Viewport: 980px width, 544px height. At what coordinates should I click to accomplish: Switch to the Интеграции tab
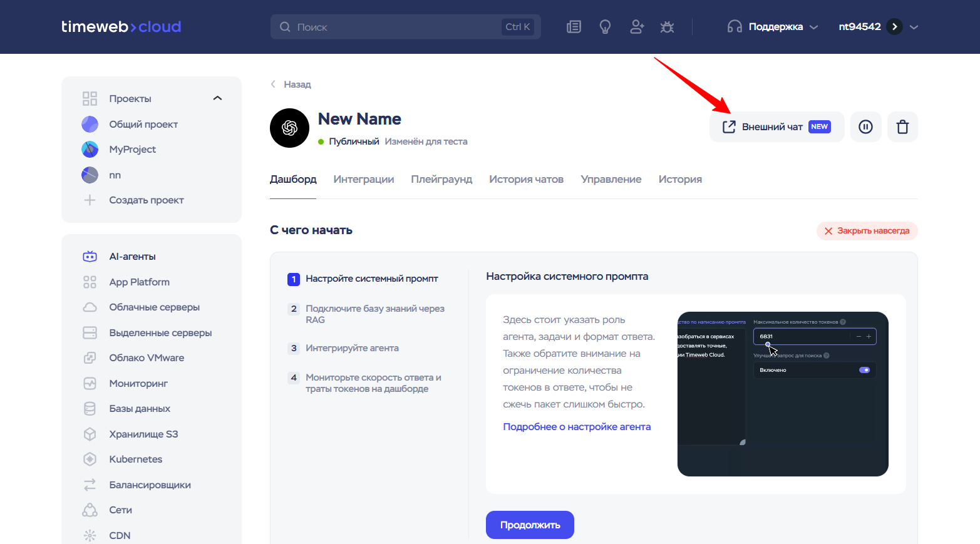[x=363, y=180]
